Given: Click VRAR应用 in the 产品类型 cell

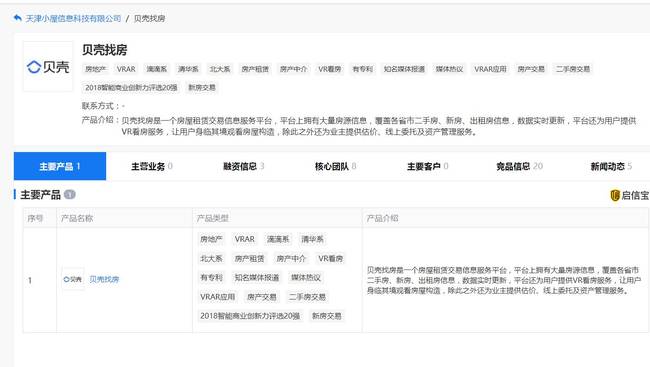Looking at the screenshot, I should 217,297.
